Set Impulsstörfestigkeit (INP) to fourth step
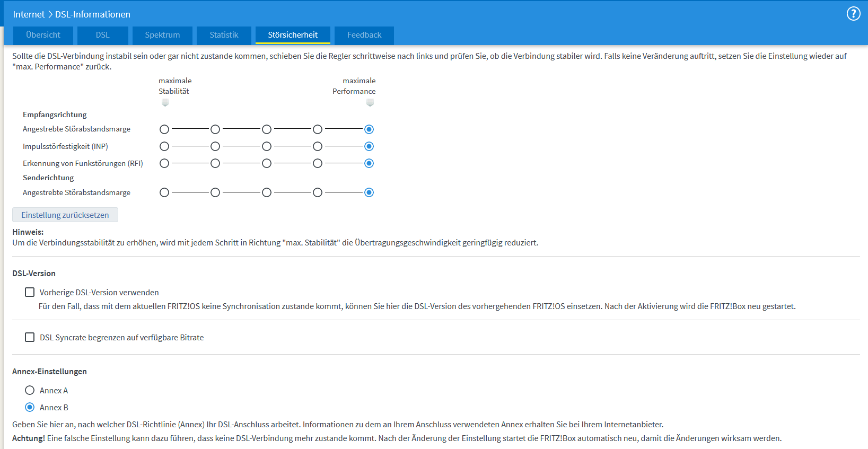 [x=318, y=146]
